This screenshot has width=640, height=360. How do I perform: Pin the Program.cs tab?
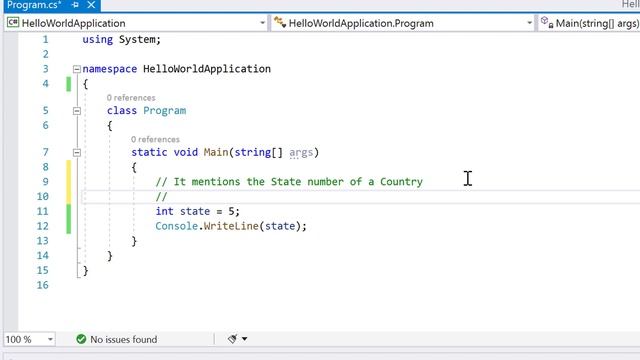pyautogui.click(x=75, y=5)
